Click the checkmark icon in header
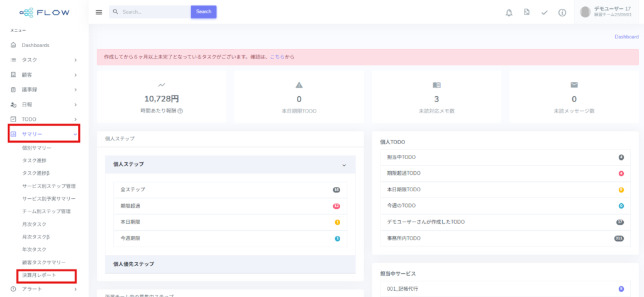 544,13
